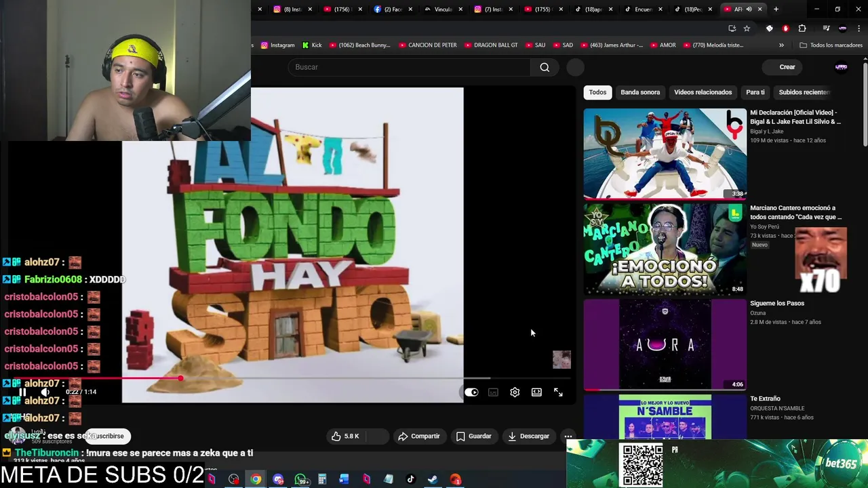Share the video via Compartir
868x488 pixels.
(x=419, y=436)
